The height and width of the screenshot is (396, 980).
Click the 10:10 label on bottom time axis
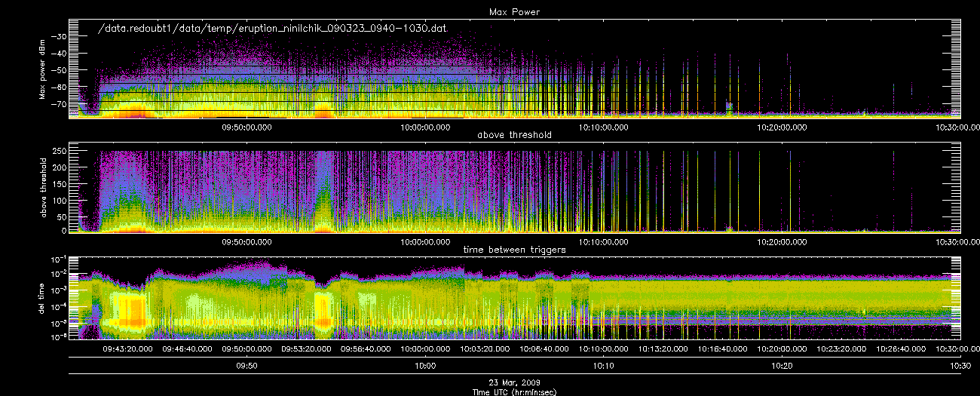604,366
